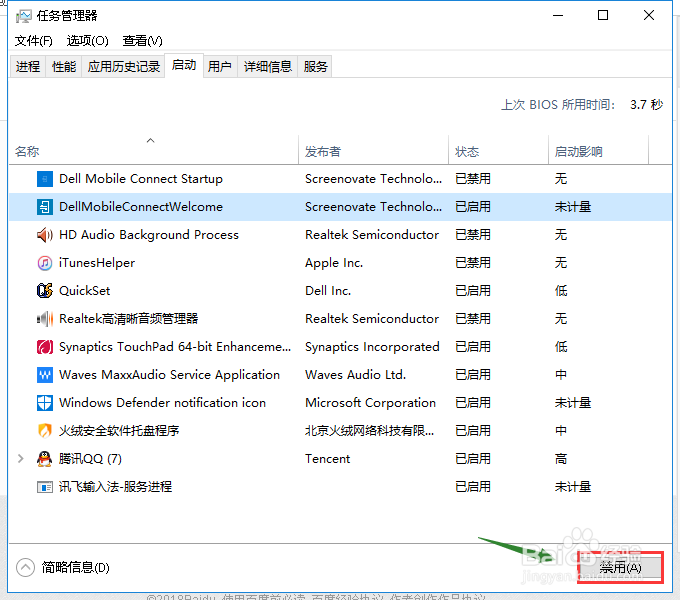Screen dimensions: 680x600
Task: Click publisher 北京火绒网络科技有限... cell
Action: click(x=369, y=430)
